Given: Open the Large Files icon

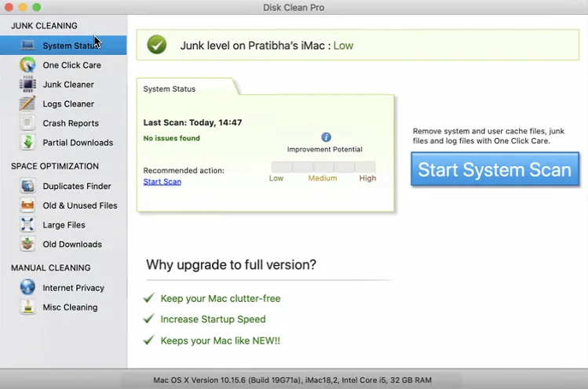Looking at the screenshot, I should [x=27, y=225].
